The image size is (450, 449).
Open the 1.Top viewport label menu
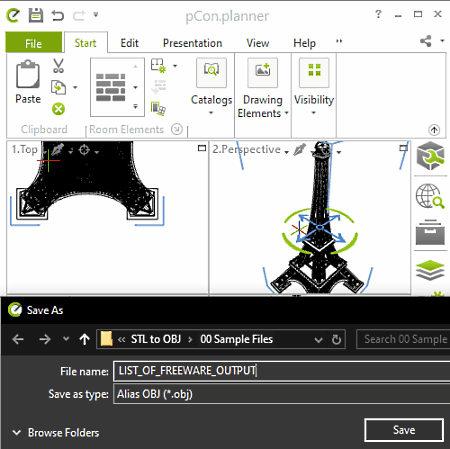pos(25,149)
